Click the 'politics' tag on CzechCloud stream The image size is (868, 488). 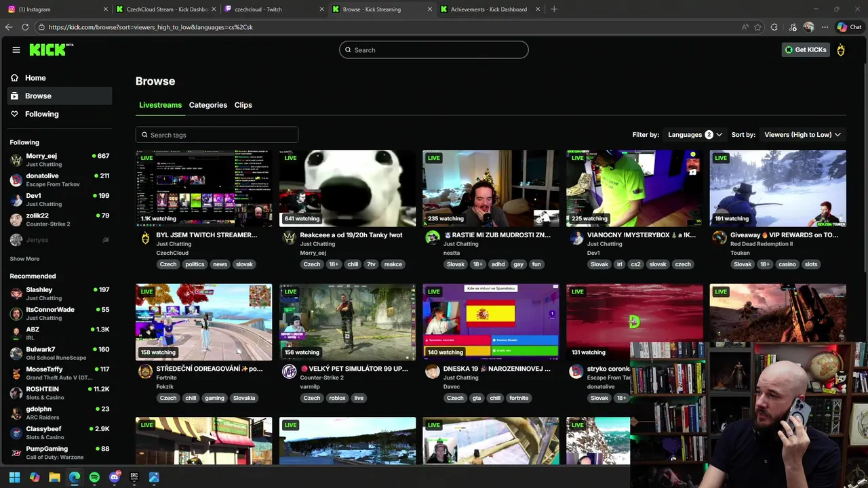point(195,264)
